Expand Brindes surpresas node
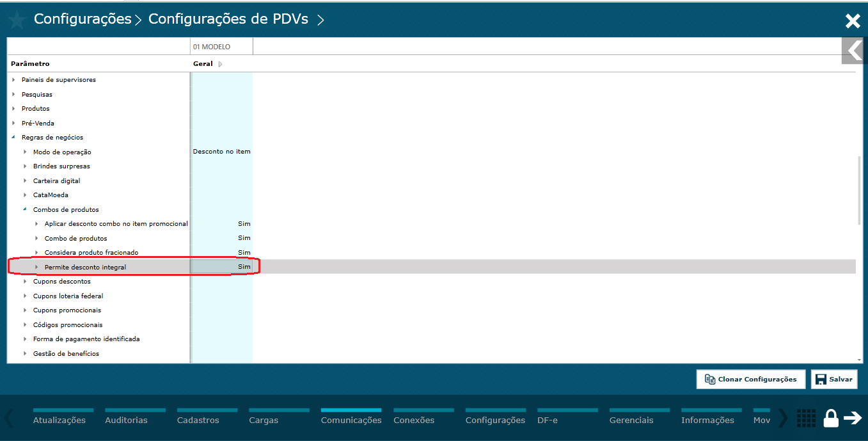Image resolution: width=868 pixels, height=441 pixels. point(25,166)
